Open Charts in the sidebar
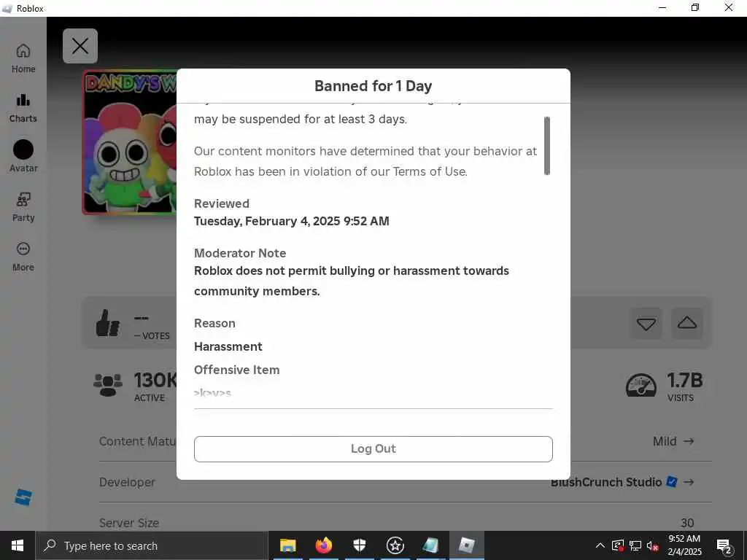The image size is (747, 560). (23, 108)
